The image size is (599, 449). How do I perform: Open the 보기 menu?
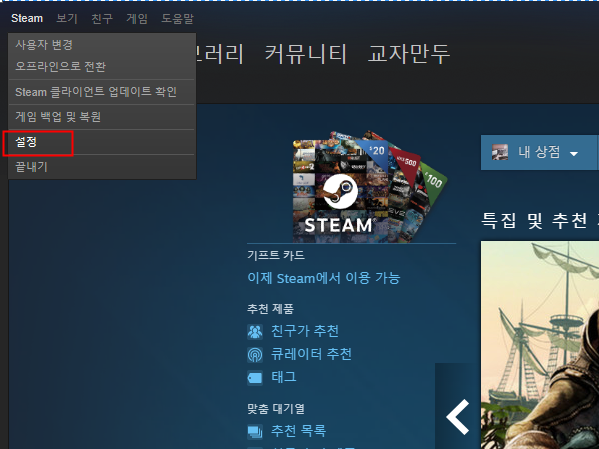tap(67, 18)
